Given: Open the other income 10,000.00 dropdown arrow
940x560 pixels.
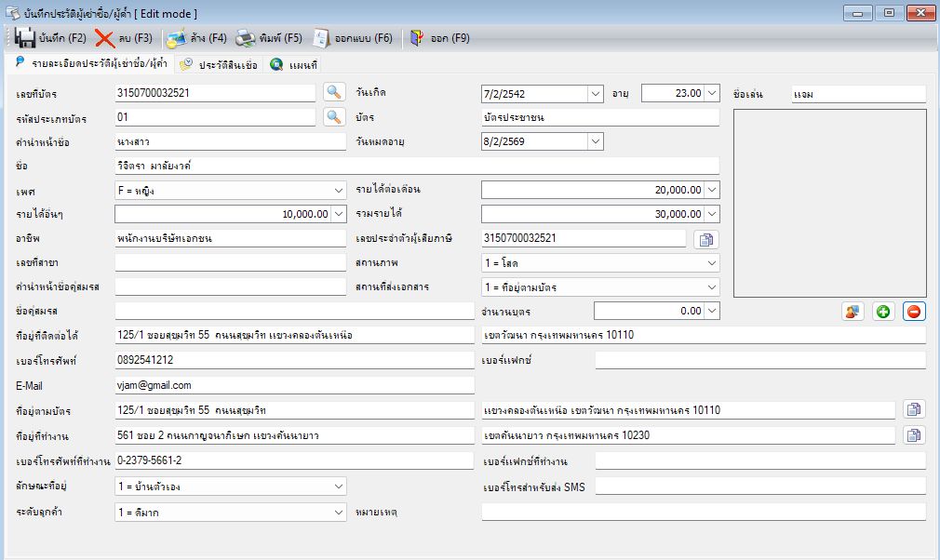Looking at the screenshot, I should tap(339, 214).
